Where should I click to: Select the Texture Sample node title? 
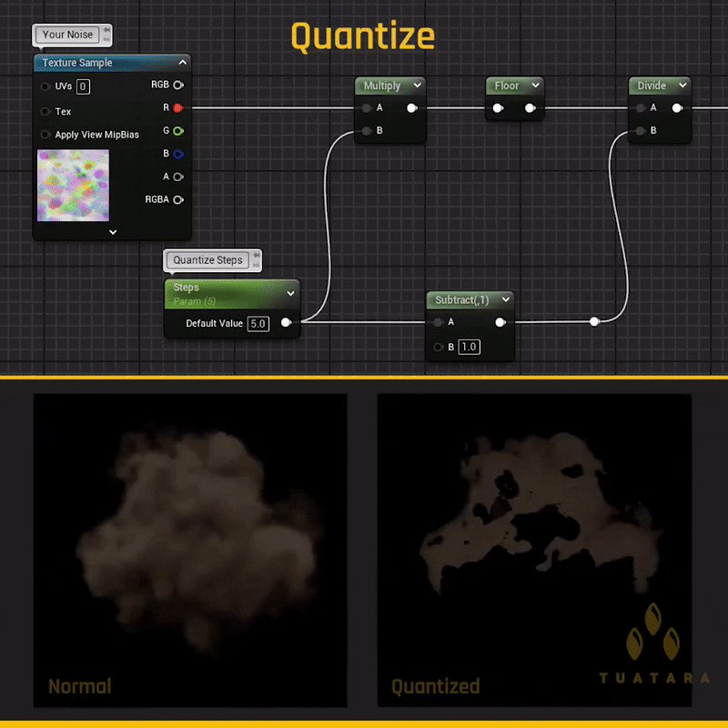(x=77, y=63)
